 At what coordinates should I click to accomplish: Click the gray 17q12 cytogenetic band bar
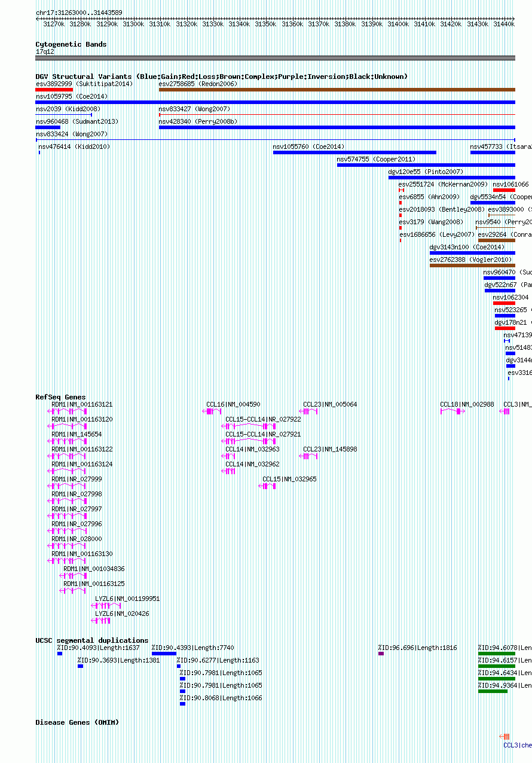(275, 58)
